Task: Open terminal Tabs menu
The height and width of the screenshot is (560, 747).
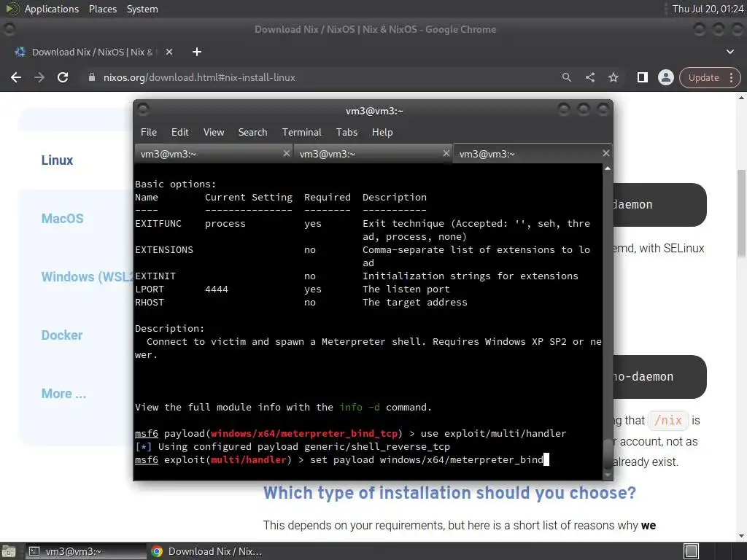Action: coord(347,132)
